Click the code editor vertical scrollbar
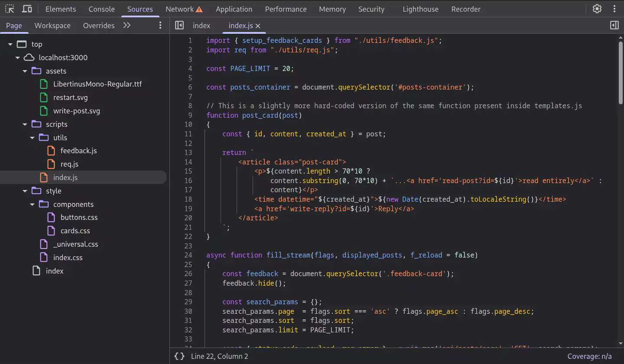 tap(621, 74)
